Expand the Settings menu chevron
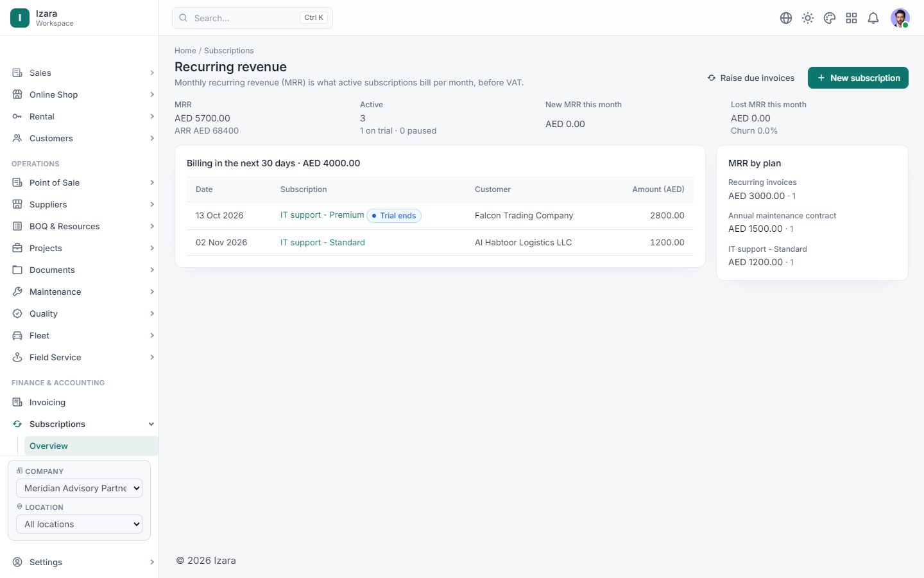The height and width of the screenshot is (578, 924). [x=152, y=562]
